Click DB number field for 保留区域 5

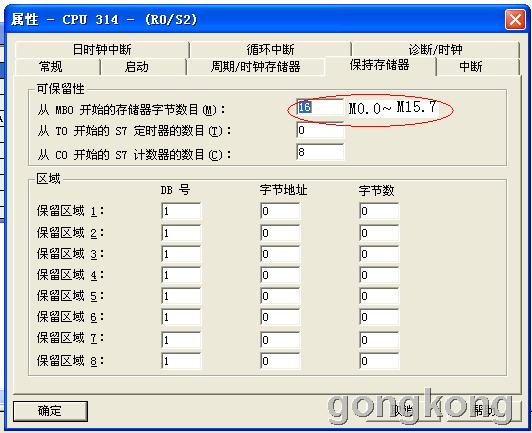[x=181, y=296]
